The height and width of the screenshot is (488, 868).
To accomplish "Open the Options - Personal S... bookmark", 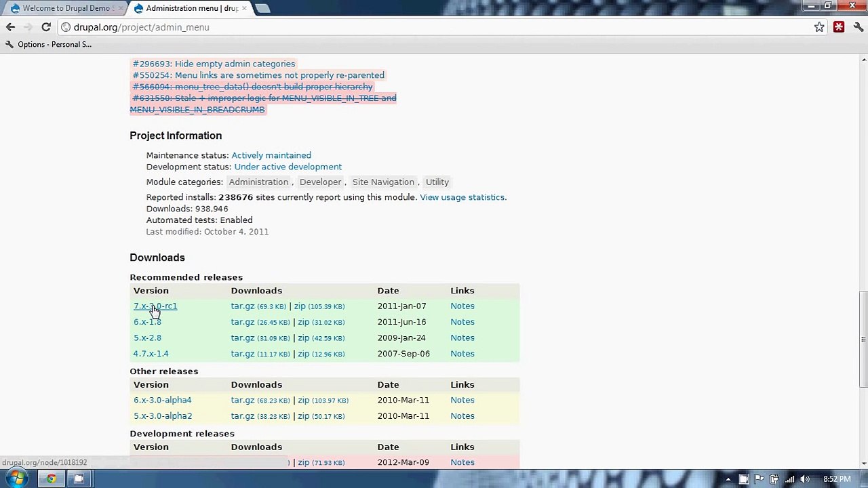I will pos(48,44).
